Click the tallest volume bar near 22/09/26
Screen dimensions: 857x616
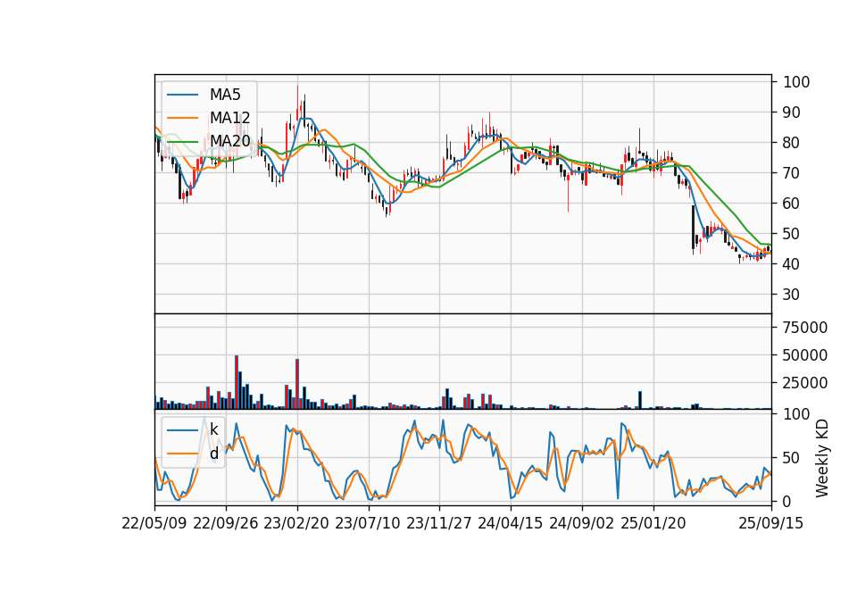pos(237,382)
